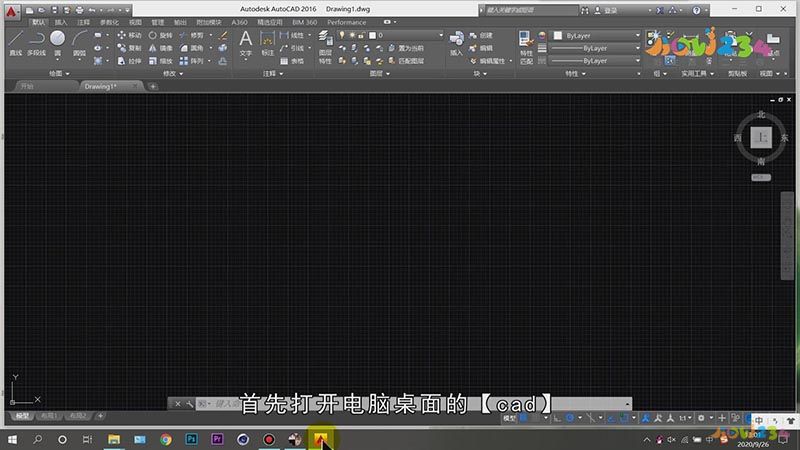Click the Rotate (旋转) tool
The image size is (800, 450).
point(160,35)
